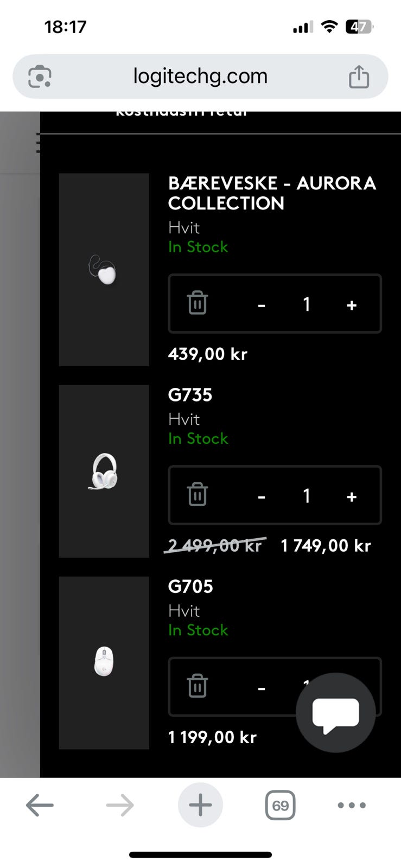Decrease the G735 quantity with the minus

point(262,496)
